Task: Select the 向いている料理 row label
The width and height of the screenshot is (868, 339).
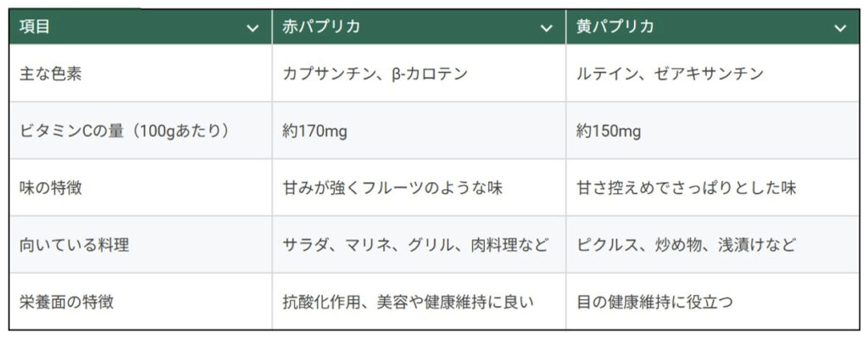Action: (x=67, y=245)
